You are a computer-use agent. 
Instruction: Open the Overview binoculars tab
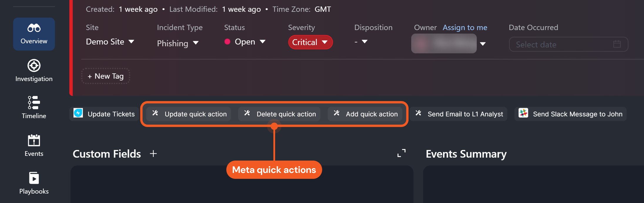coord(34,34)
